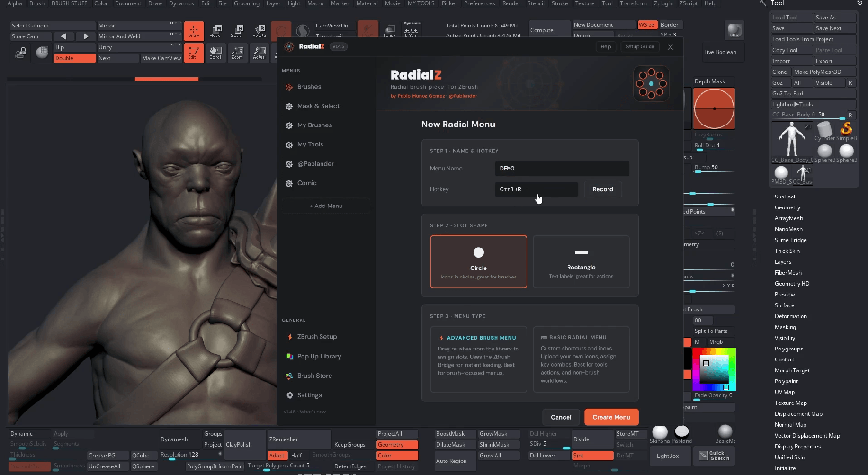Expand the Geometry palette section
The image size is (868, 475).
pos(787,207)
